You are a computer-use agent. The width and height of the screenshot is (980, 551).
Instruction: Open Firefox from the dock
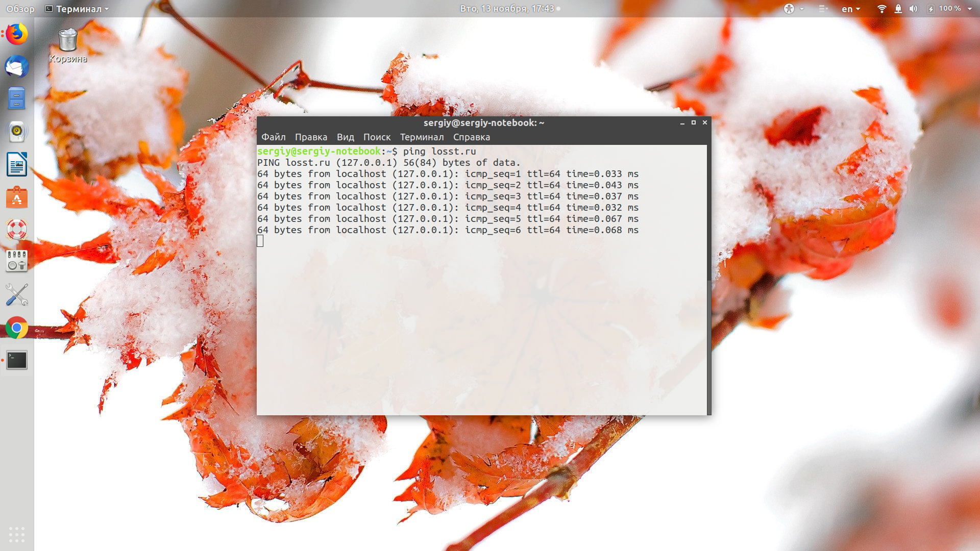coord(17,35)
